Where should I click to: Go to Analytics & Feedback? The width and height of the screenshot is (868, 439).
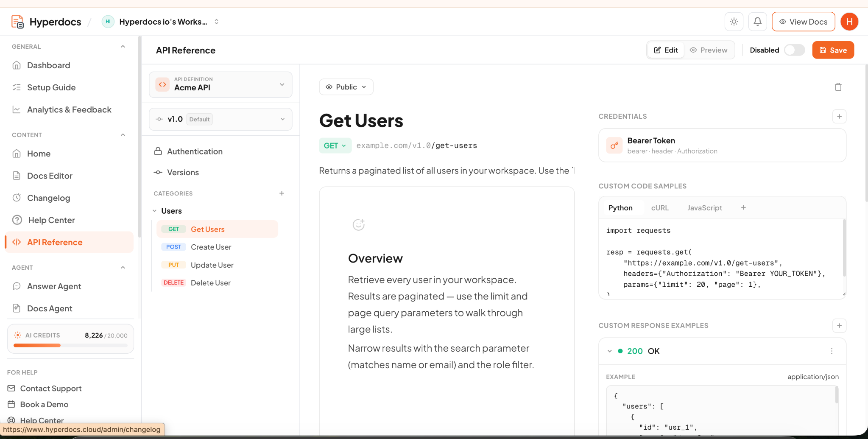[70, 109]
